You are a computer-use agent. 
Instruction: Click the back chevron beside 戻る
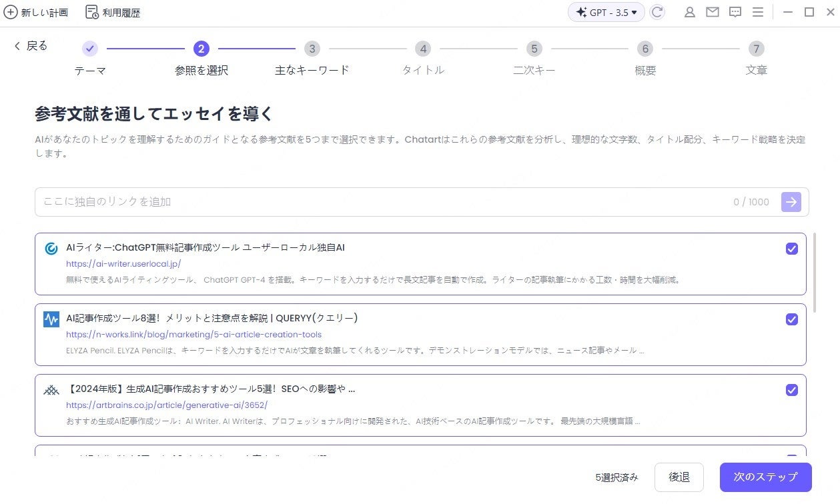pyautogui.click(x=17, y=46)
